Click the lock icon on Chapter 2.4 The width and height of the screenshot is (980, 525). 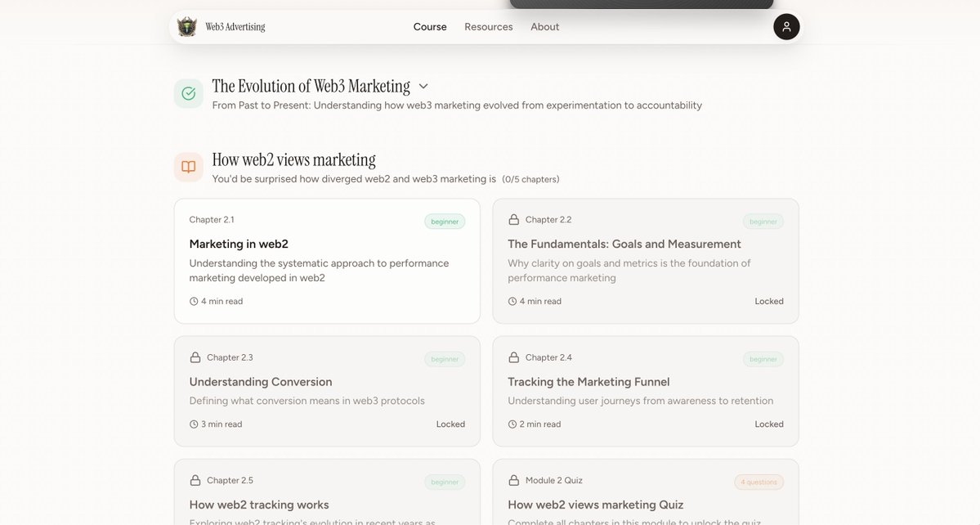point(514,357)
